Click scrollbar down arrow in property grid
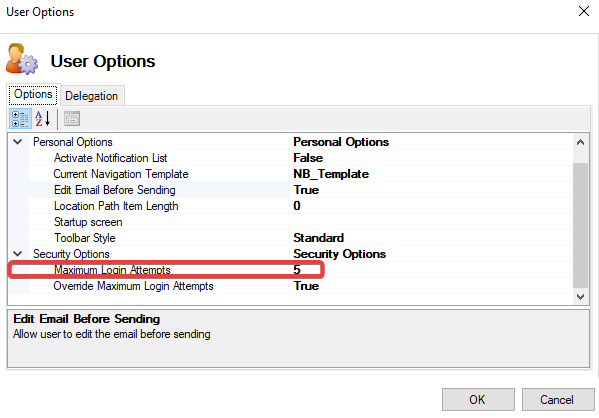Screen dimensions: 599x418 580,297
